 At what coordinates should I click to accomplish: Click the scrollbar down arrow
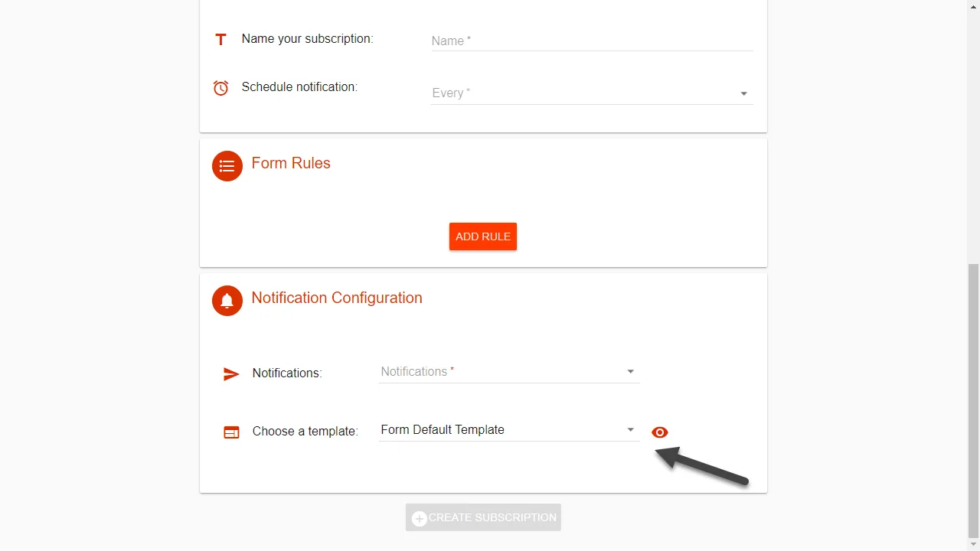coord(973,545)
